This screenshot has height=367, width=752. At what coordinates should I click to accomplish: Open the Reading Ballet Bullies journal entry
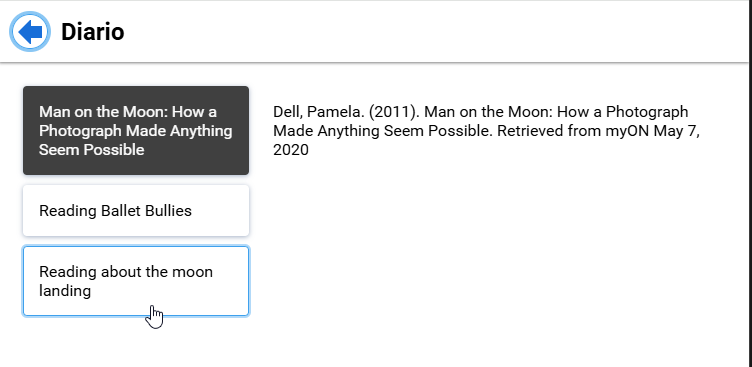[136, 211]
